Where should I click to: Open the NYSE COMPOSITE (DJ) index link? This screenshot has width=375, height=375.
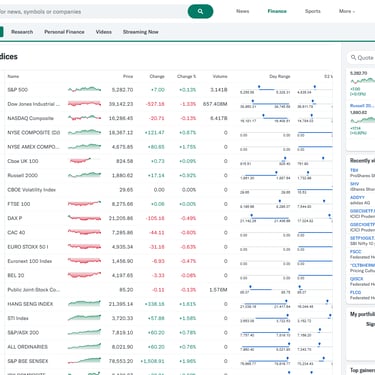(x=34, y=133)
